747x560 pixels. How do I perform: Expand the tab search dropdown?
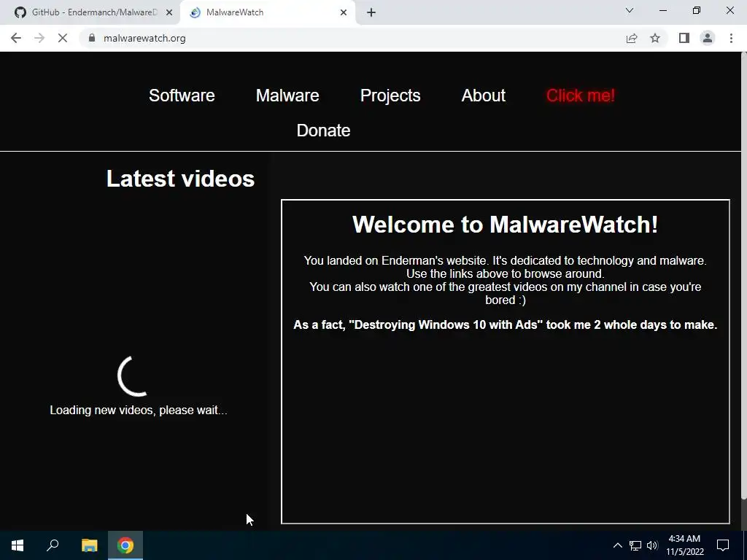pos(630,10)
